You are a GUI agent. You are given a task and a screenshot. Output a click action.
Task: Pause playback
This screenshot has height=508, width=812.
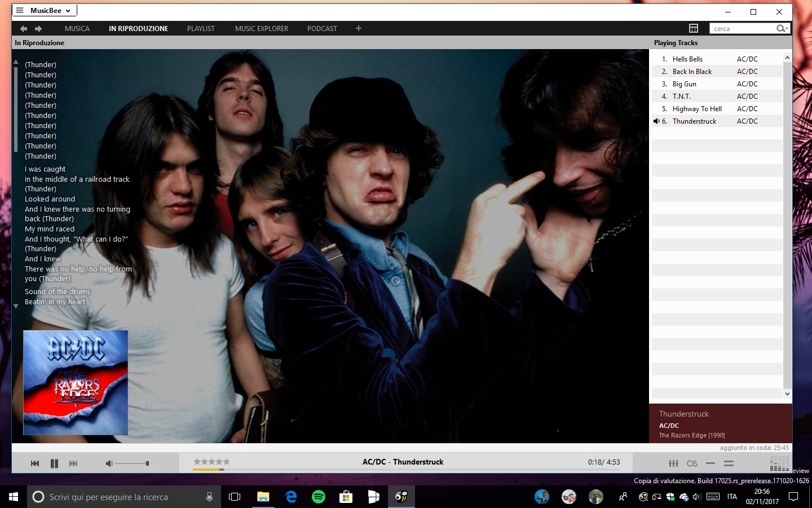coord(54,463)
